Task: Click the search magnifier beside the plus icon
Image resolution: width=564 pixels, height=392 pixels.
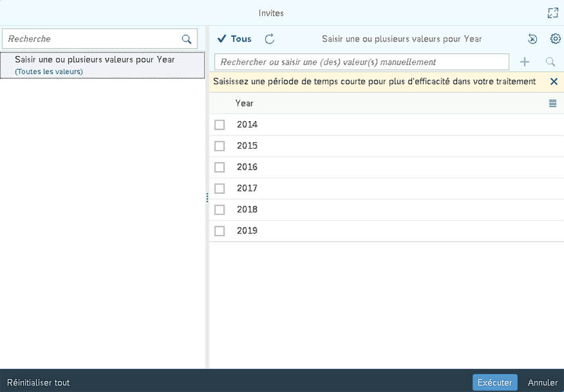Action: pyautogui.click(x=550, y=61)
